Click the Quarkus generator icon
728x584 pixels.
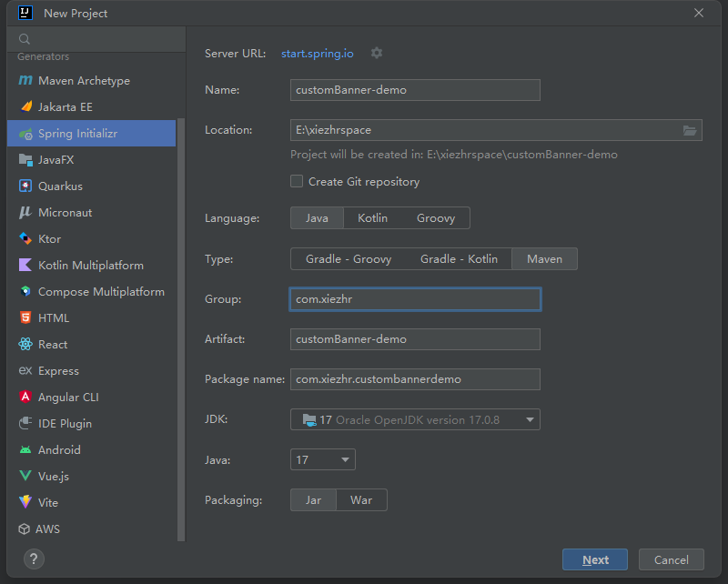[x=25, y=186]
